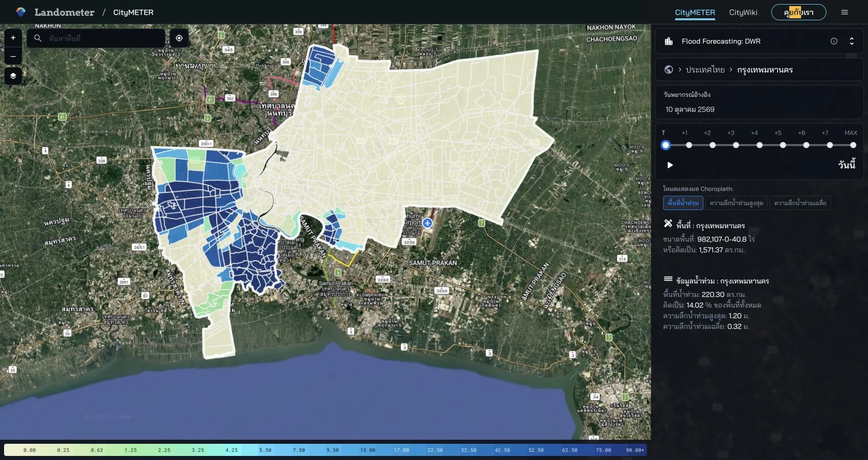
Task: Click the search magnifier icon
Action: (x=38, y=38)
